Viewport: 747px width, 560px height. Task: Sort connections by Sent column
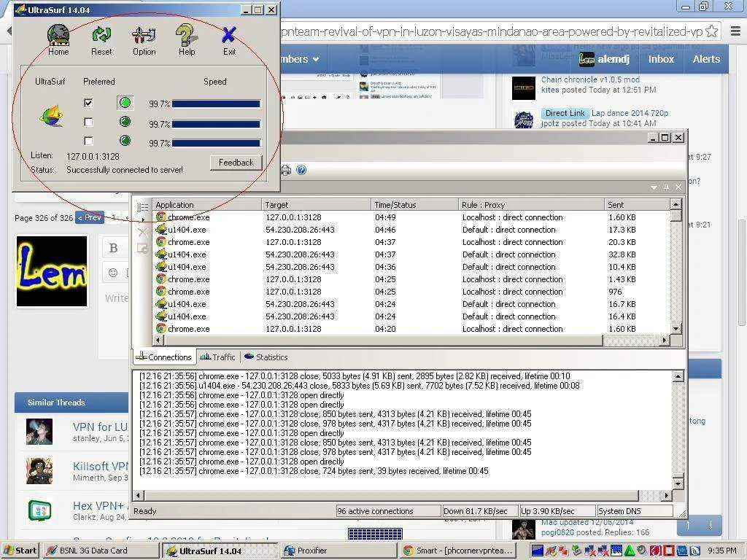[637, 205]
